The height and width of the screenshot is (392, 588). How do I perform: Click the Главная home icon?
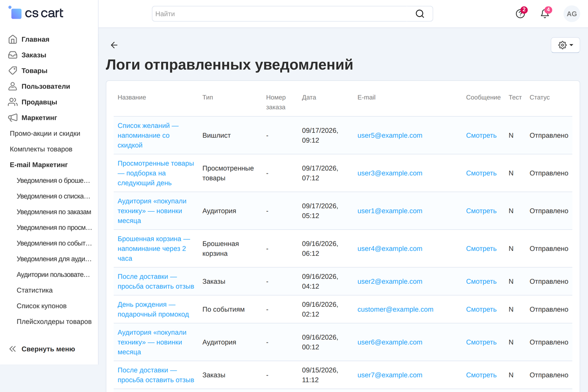(13, 39)
